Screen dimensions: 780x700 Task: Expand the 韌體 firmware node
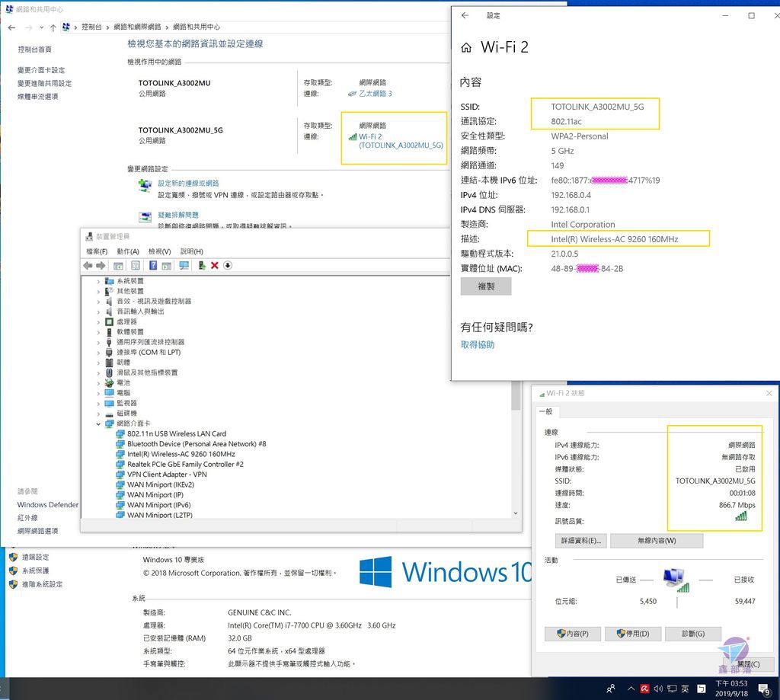pos(98,363)
